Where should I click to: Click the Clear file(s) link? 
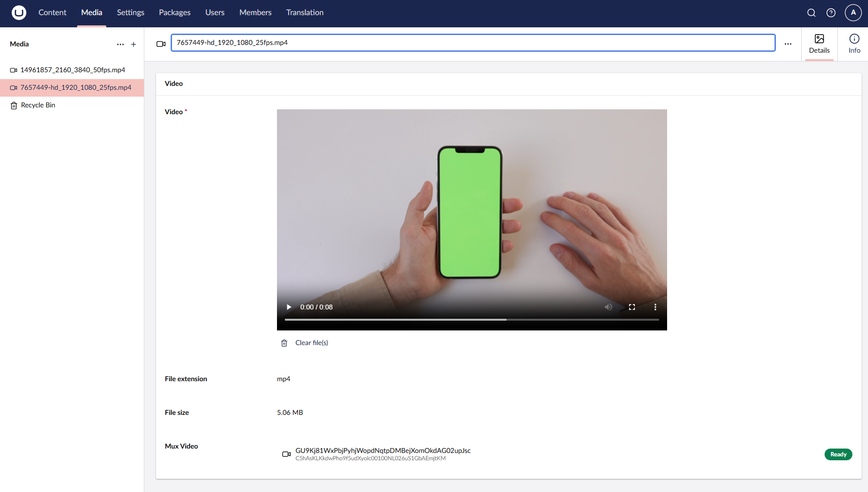(x=311, y=343)
